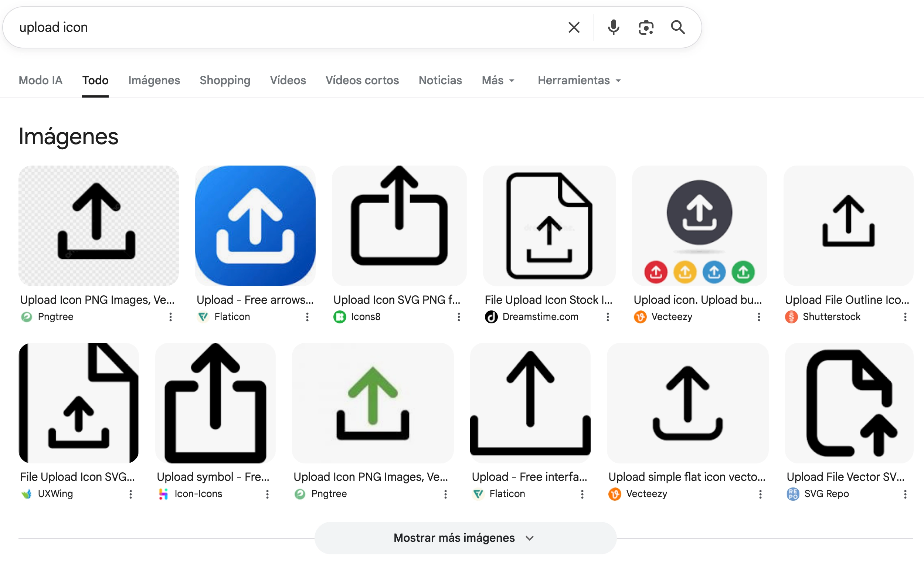Open search by image camera icon
Screen dimensions: 924x561
(646, 27)
